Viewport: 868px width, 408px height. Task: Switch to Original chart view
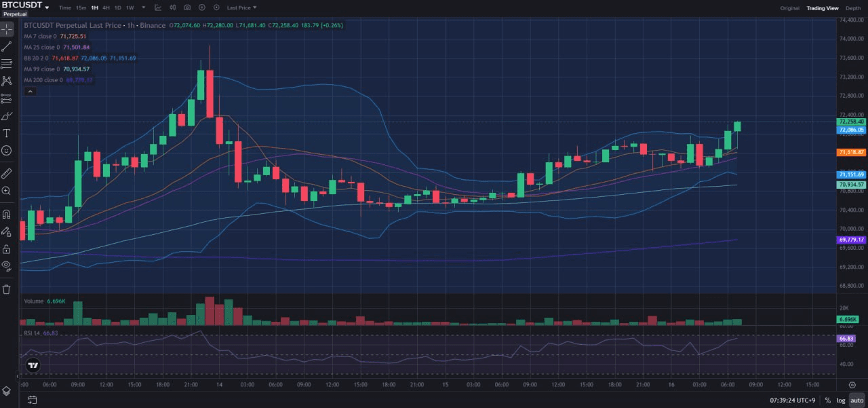[x=790, y=8]
